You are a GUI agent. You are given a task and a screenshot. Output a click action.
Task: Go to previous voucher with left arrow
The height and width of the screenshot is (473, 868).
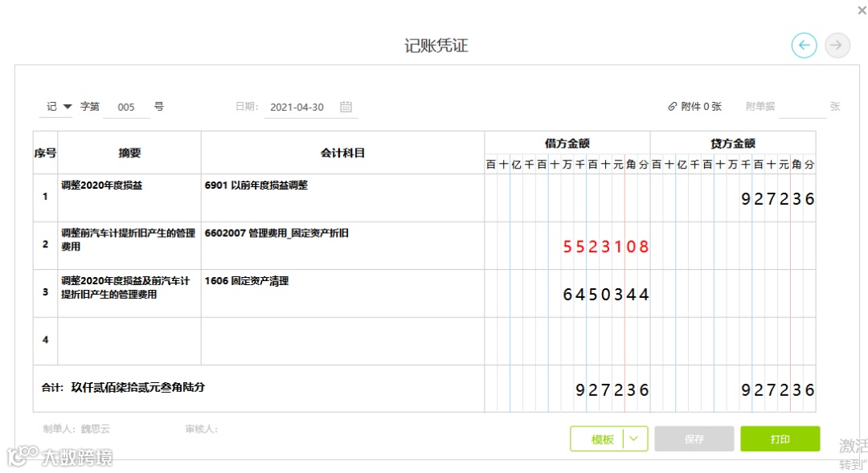tap(804, 45)
